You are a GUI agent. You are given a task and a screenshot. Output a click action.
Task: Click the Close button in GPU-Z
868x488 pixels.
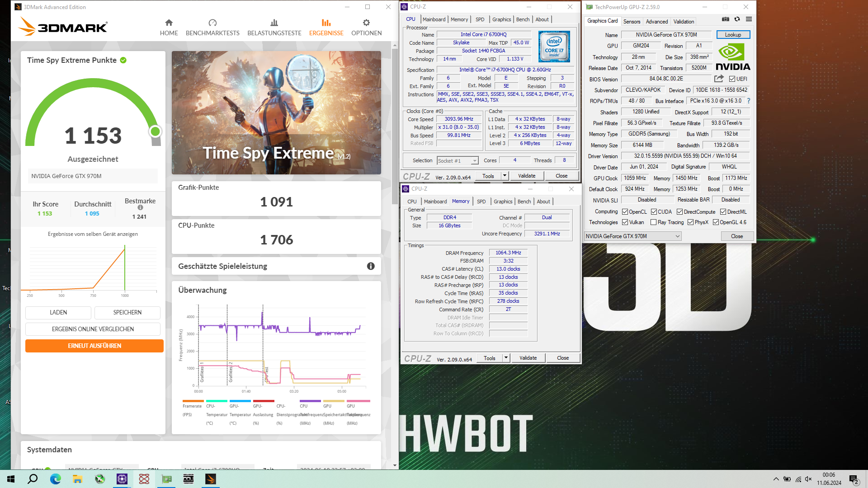click(737, 236)
